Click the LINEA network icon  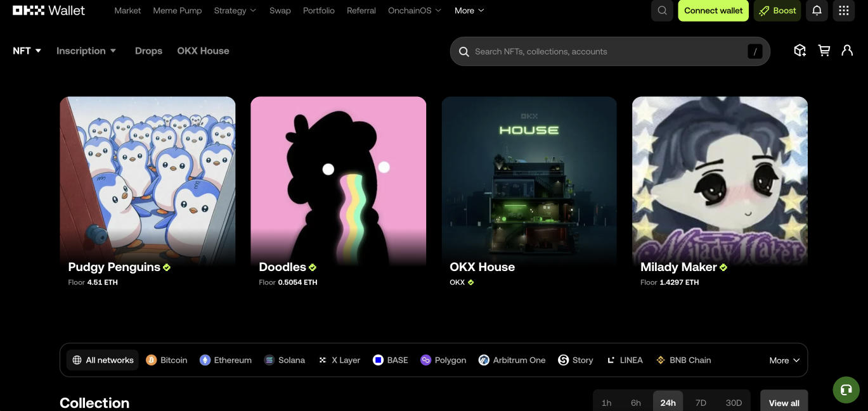[x=611, y=360]
